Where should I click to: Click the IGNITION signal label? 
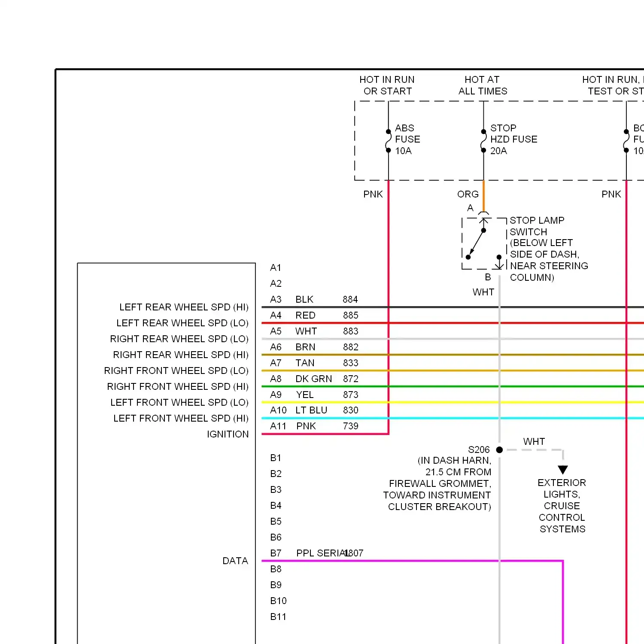pos(228,434)
